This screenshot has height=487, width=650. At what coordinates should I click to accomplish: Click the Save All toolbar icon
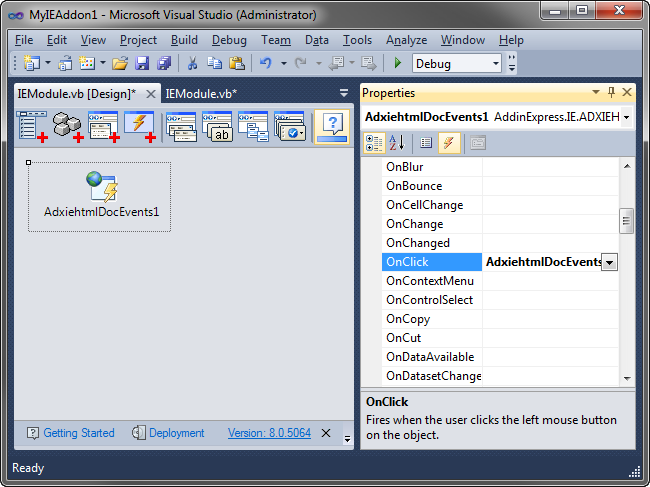pyautogui.click(x=164, y=63)
